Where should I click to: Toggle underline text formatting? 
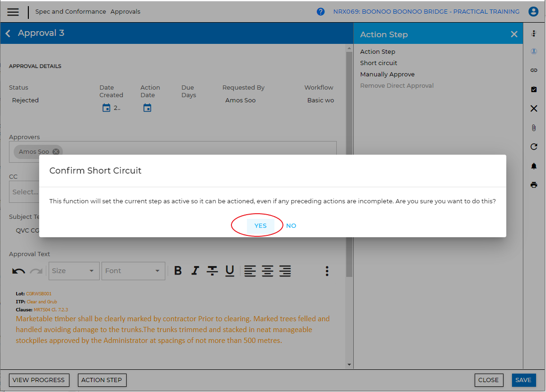click(230, 271)
